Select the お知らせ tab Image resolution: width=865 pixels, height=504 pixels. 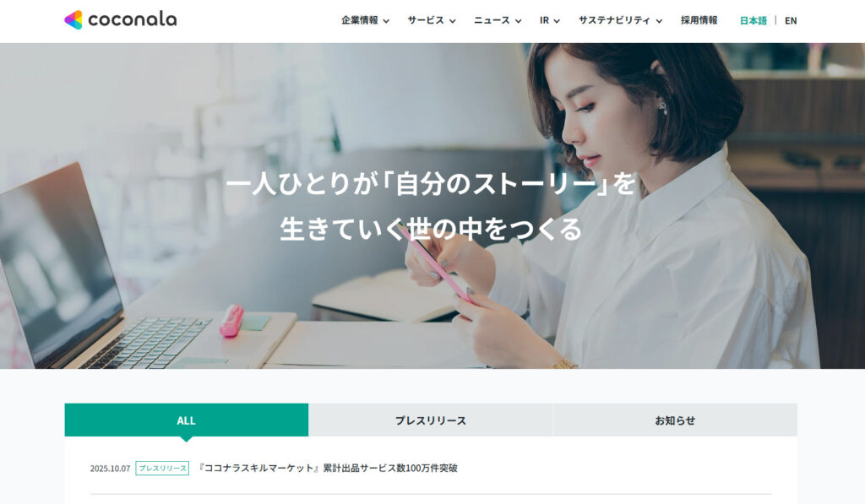675,420
